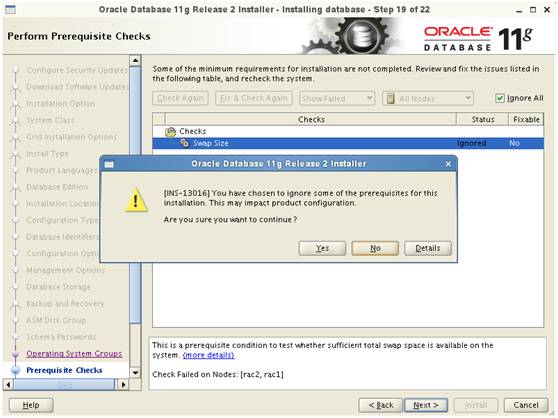Click the No fixable cell of Swap Size
Viewport: 558px width, 418px height.
click(514, 143)
